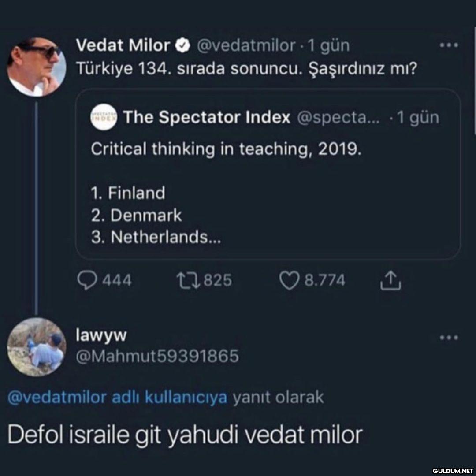The width and height of the screenshot is (476, 476).
Task: Open the three-dot menu on Vedat Milor's tweet
Action: 450,45
